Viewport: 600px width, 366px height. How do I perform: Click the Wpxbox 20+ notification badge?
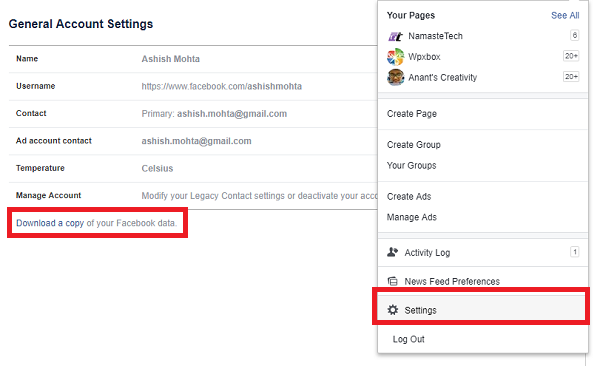[571, 56]
